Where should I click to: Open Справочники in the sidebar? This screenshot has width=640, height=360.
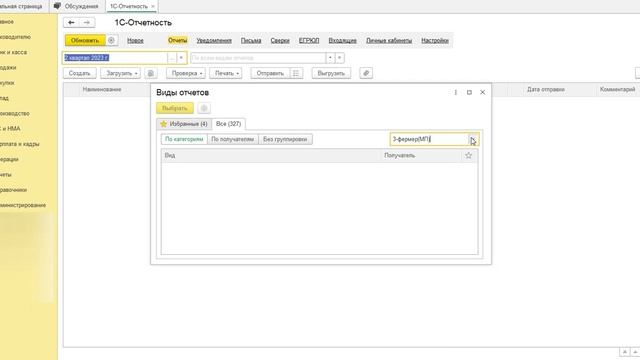[13, 190]
